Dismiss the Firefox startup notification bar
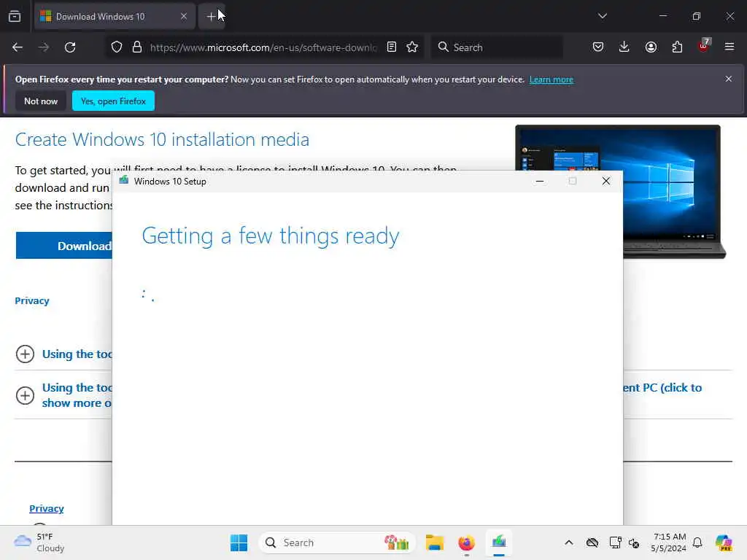The height and width of the screenshot is (560, 747). coord(729,79)
